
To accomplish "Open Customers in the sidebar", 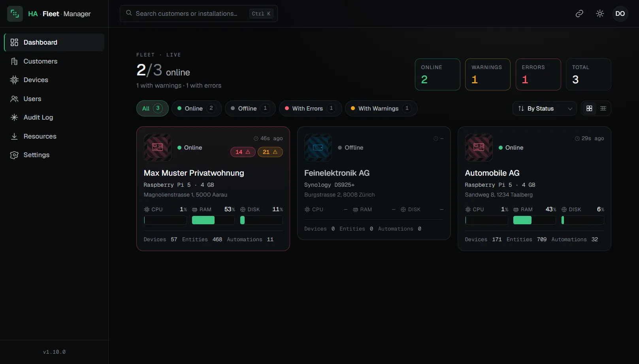I will click(x=54, y=61).
